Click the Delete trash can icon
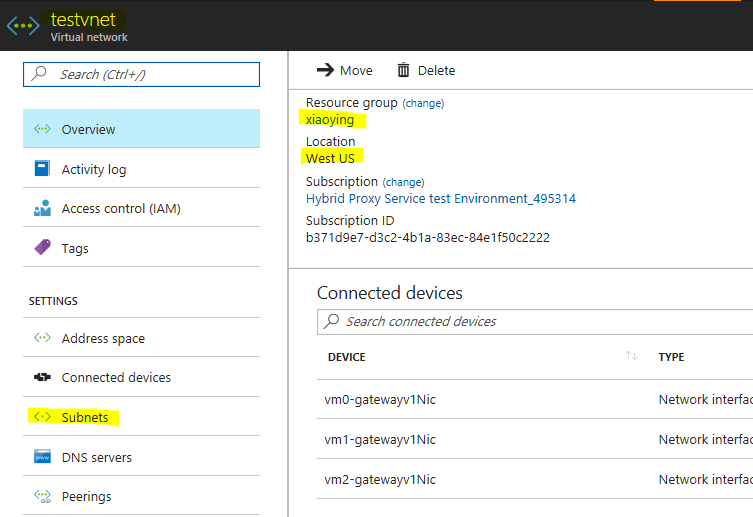The image size is (753, 517). click(403, 70)
